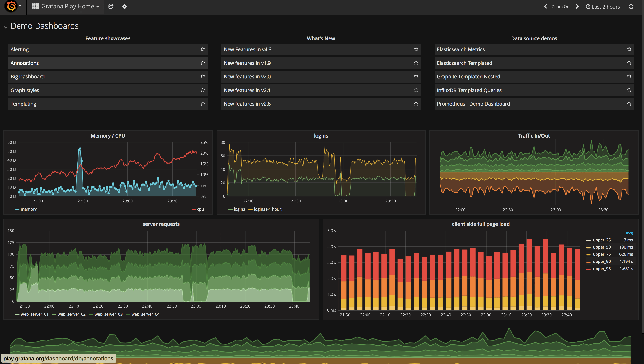
Task: Click the upper_95 legend color swatch
Action: (x=588, y=269)
